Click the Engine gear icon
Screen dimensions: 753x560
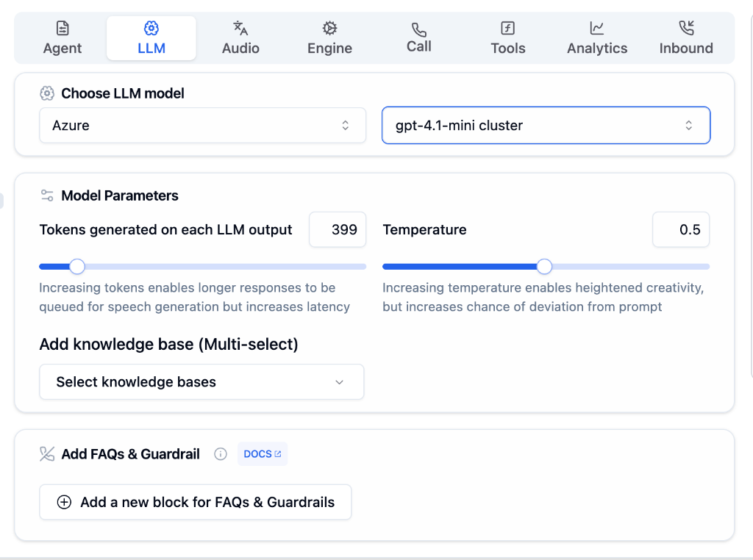[329, 28]
